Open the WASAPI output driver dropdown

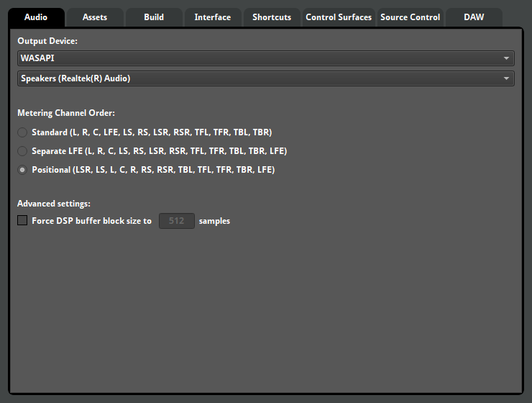[259, 58]
